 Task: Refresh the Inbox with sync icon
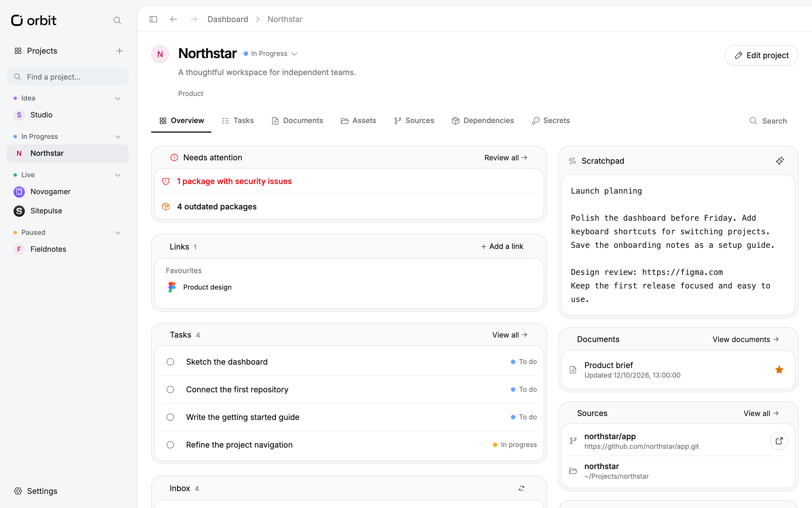521,488
